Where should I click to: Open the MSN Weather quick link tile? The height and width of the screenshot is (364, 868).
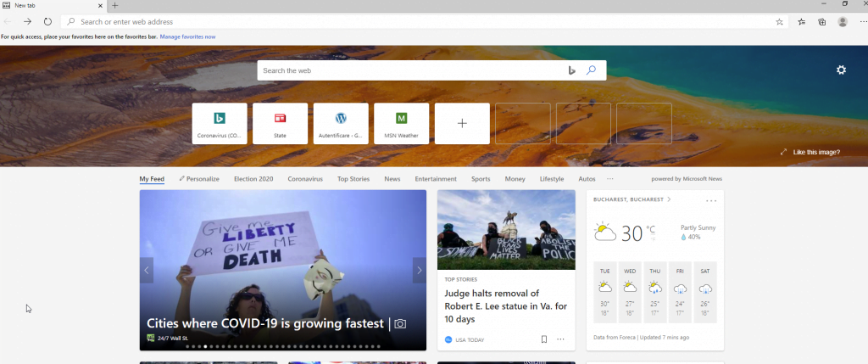(x=401, y=123)
